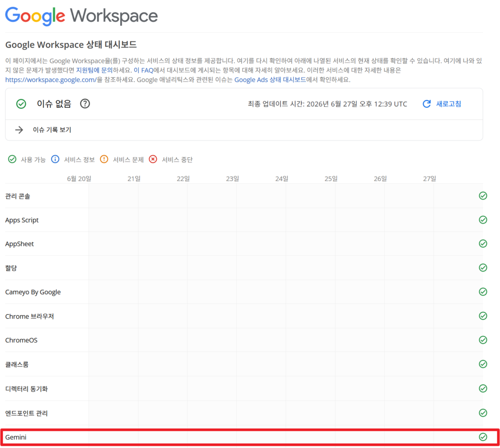Click the 23일 date column header
The height and width of the screenshot is (448, 500).
tap(232, 179)
